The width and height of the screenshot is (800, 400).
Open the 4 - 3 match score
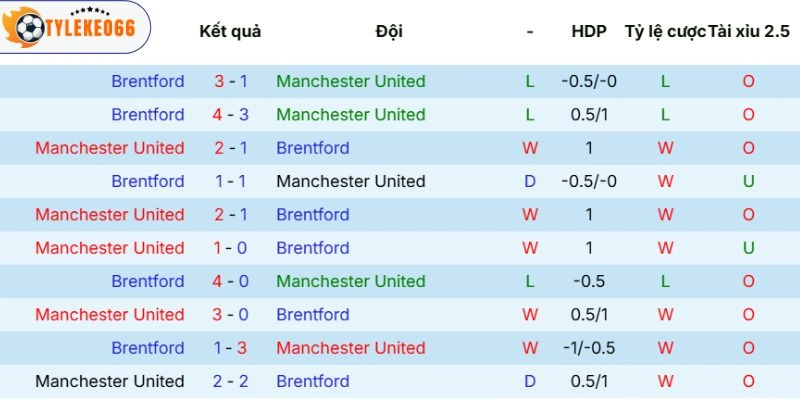(x=230, y=115)
